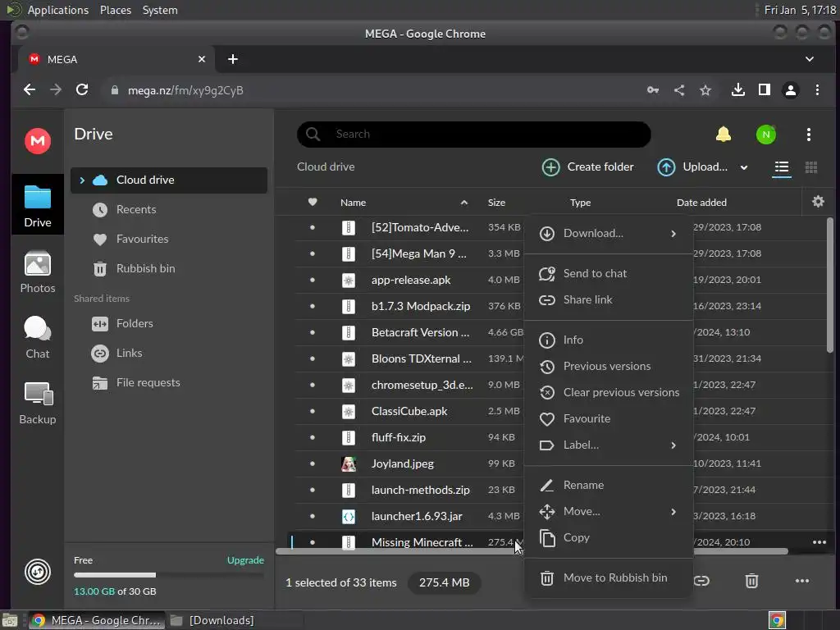Screen dimensions: 840x630
Task: Click the green N account avatar
Action: click(766, 135)
